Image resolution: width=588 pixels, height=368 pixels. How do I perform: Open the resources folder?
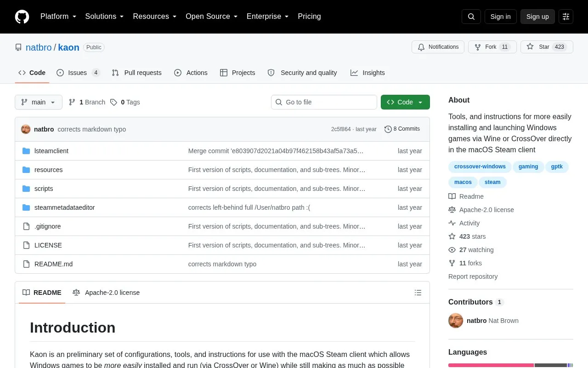(48, 170)
